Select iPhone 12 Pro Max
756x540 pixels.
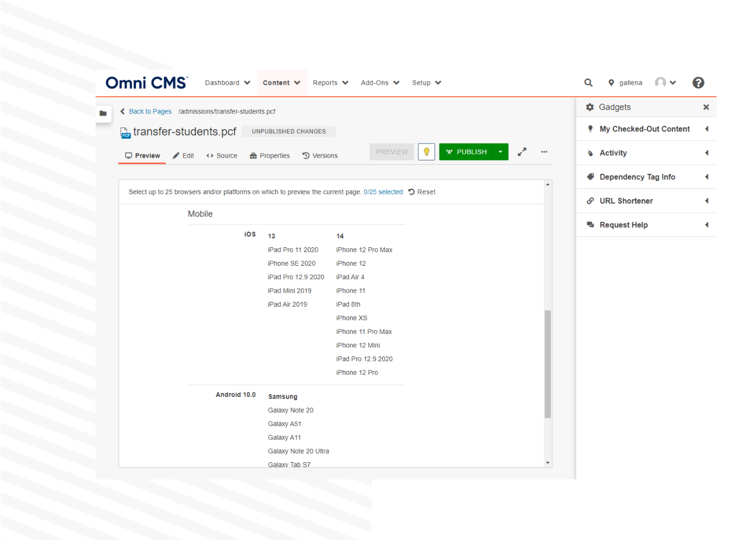[364, 249]
